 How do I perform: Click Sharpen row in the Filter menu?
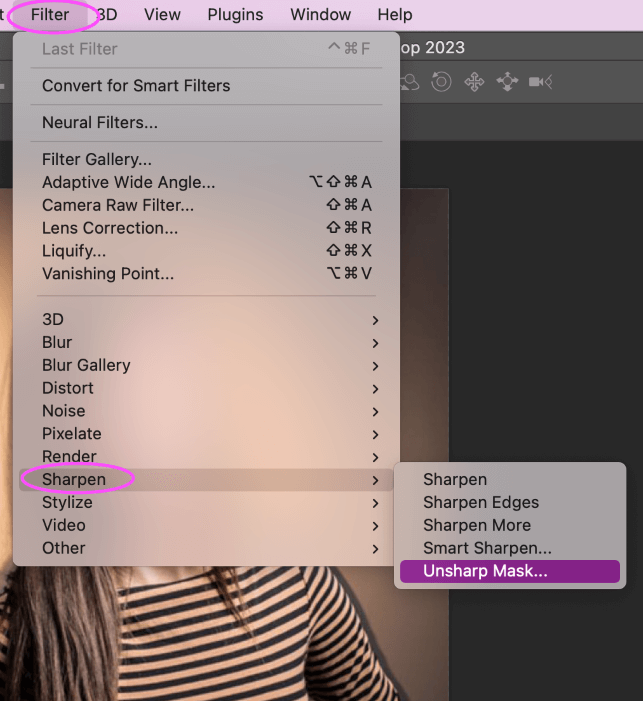click(x=206, y=480)
